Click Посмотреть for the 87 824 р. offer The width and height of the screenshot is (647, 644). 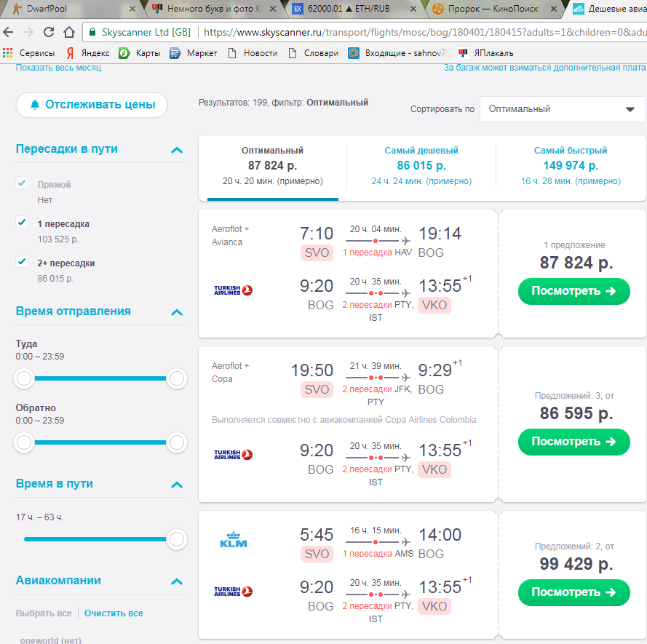(574, 291)
